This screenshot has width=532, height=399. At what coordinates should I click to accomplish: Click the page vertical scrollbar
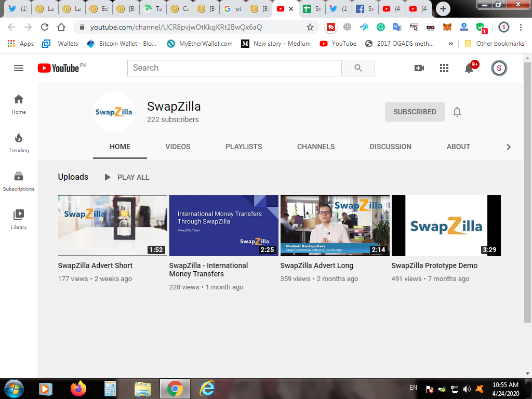click(x=527, y=192)
